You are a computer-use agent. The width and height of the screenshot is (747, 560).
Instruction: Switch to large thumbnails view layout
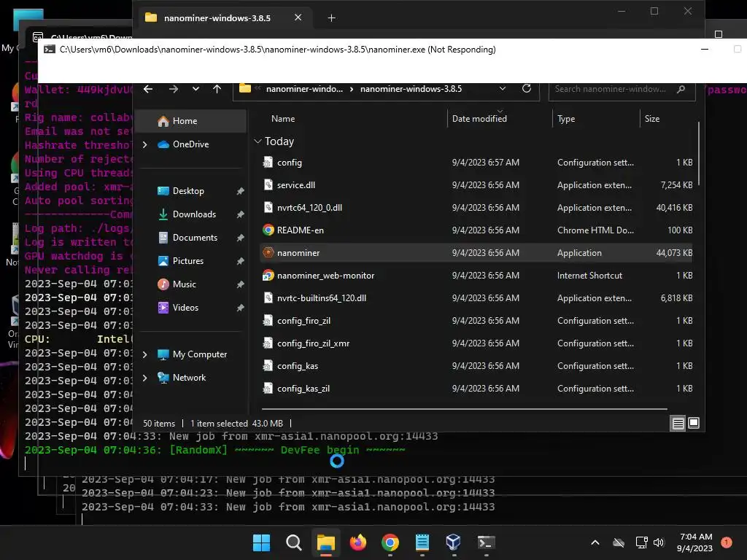coord(694,423)
